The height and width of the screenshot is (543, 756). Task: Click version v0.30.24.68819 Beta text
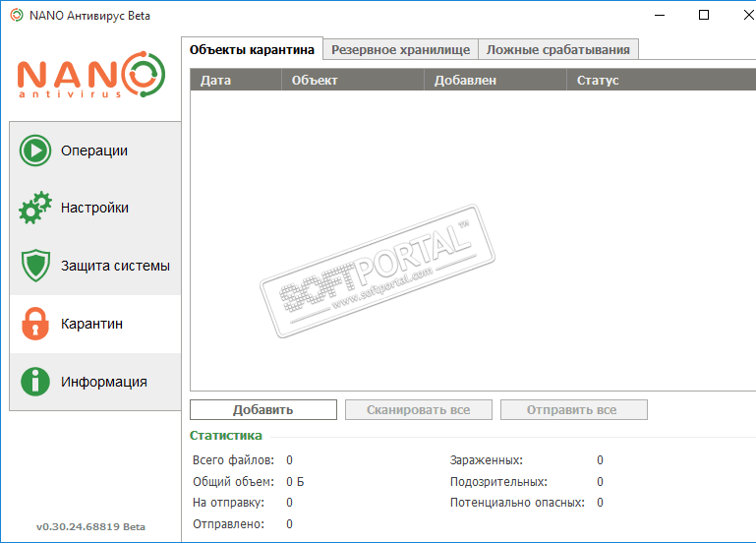point(90,526)
